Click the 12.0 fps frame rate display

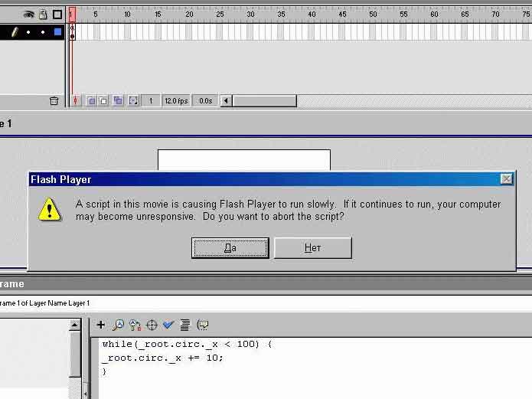coord(176,101)
